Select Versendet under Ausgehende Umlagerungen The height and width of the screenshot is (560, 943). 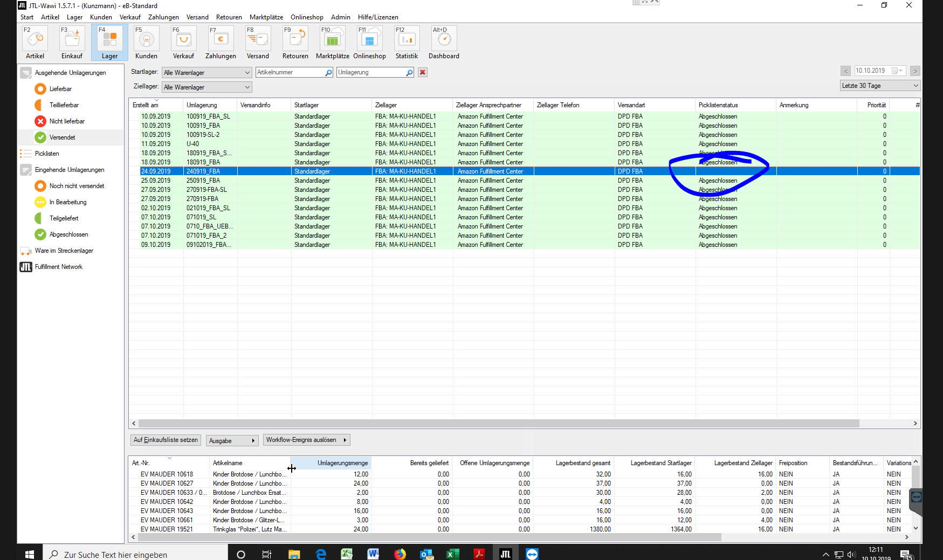pos(62,137)
